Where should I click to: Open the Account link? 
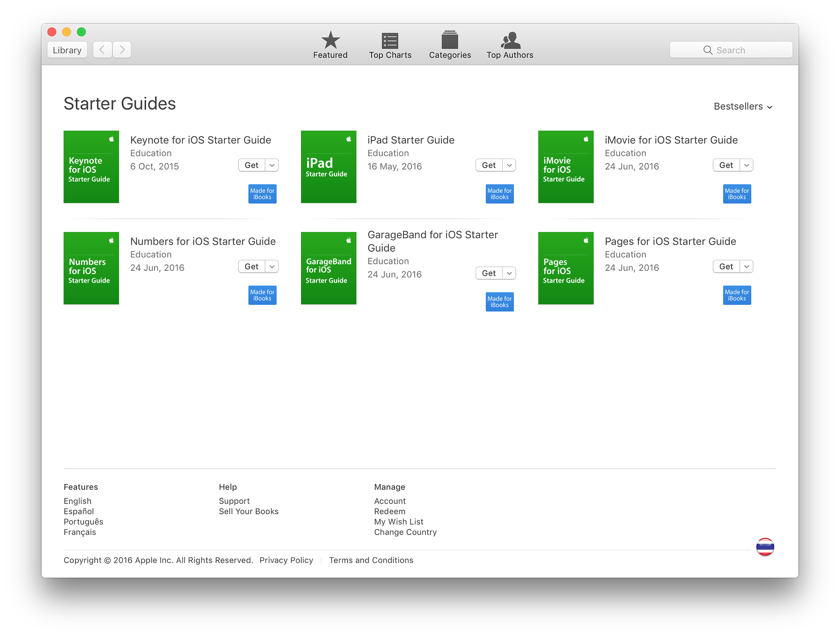[x=390, y=501]
